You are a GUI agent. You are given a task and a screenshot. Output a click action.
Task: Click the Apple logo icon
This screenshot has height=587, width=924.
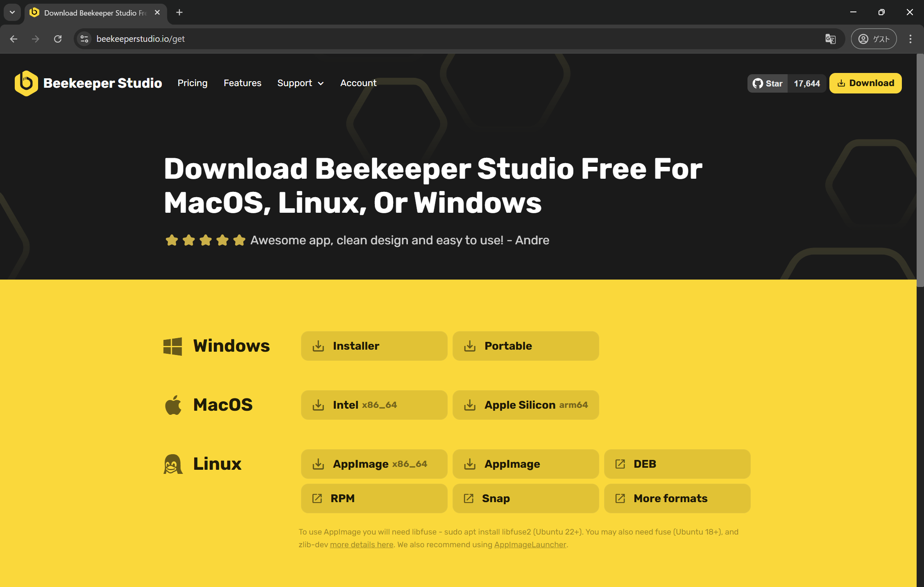click(x=173, y=405)
